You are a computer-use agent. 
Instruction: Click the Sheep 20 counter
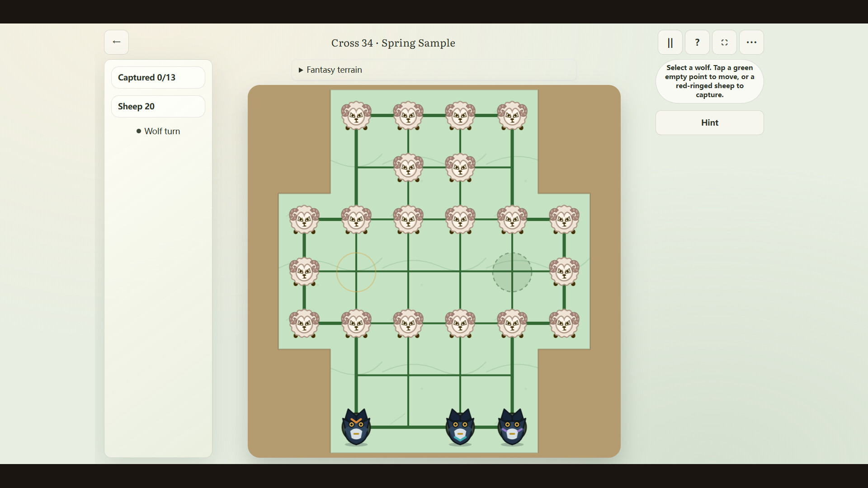click(x=158, y=106)
